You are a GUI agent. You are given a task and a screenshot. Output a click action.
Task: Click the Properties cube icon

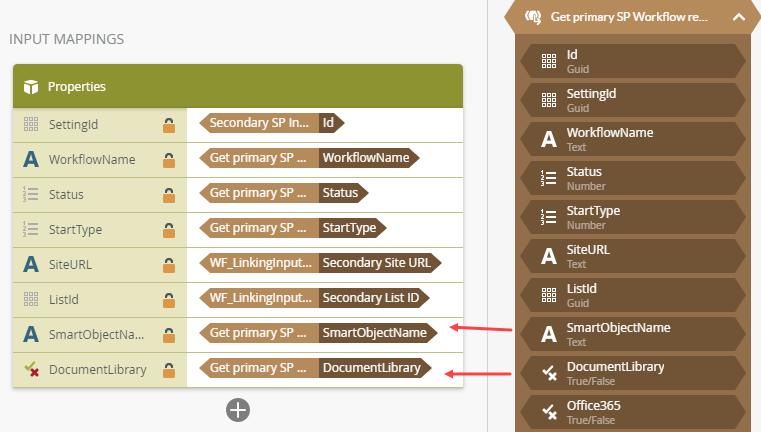tap(30, 87)
